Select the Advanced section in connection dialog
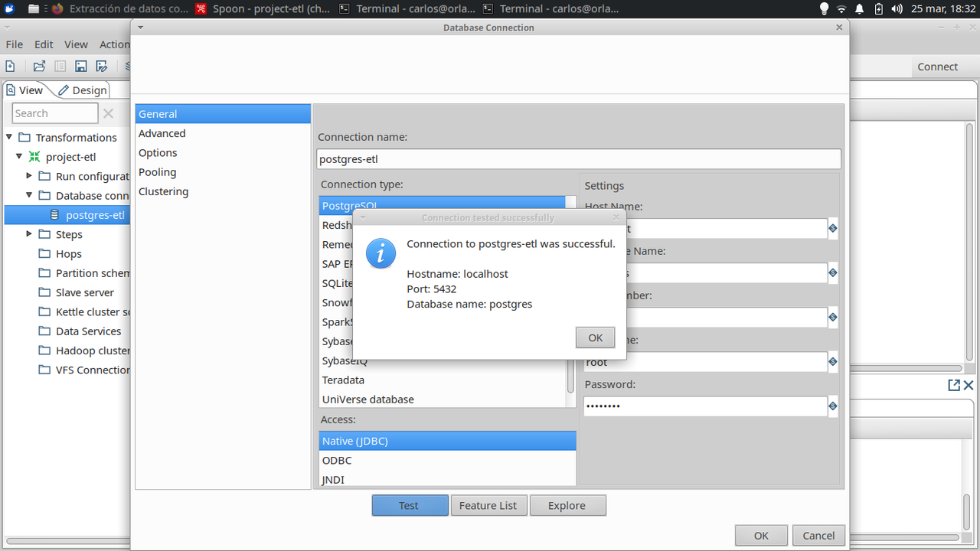This screenshot has width=980, height=551. click(x=223, y=133)
